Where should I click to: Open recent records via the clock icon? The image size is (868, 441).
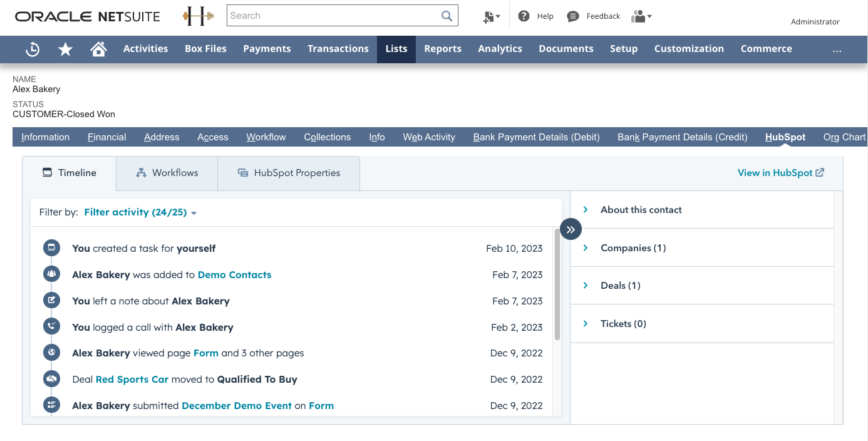(32, 48)
